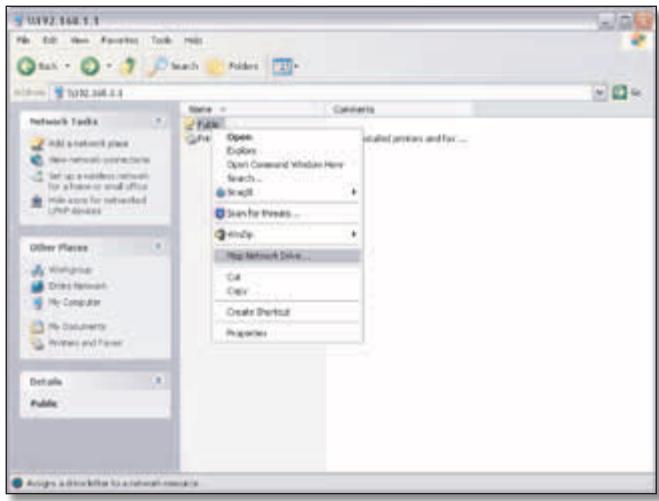Click the status bar info icon
This screenshot has width=659, height=501.
click(x=17, y=483)
